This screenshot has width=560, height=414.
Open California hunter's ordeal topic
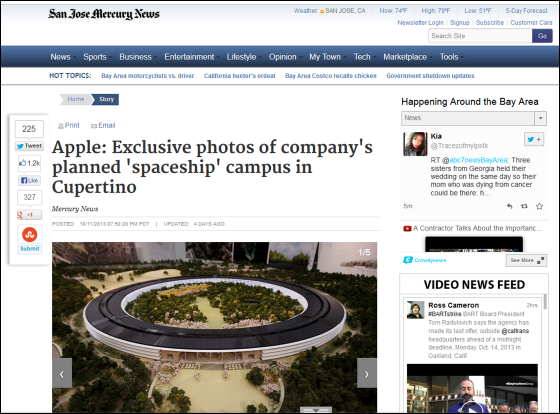[240, 76]
